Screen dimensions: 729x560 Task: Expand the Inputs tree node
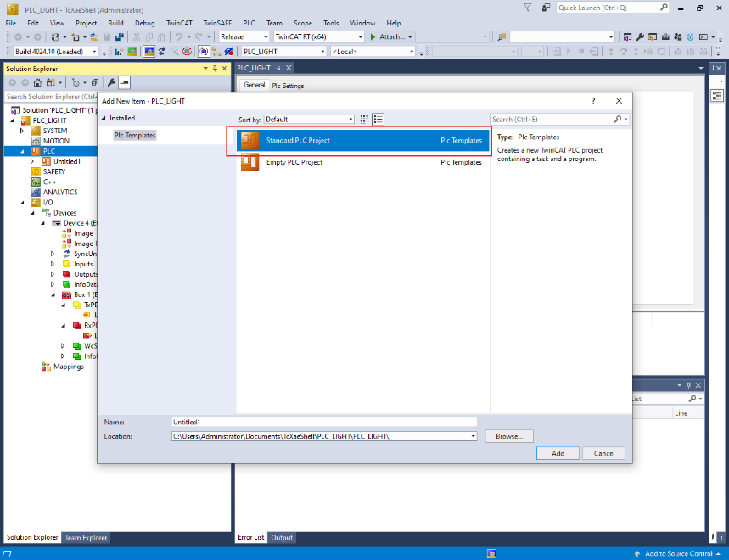53,264
